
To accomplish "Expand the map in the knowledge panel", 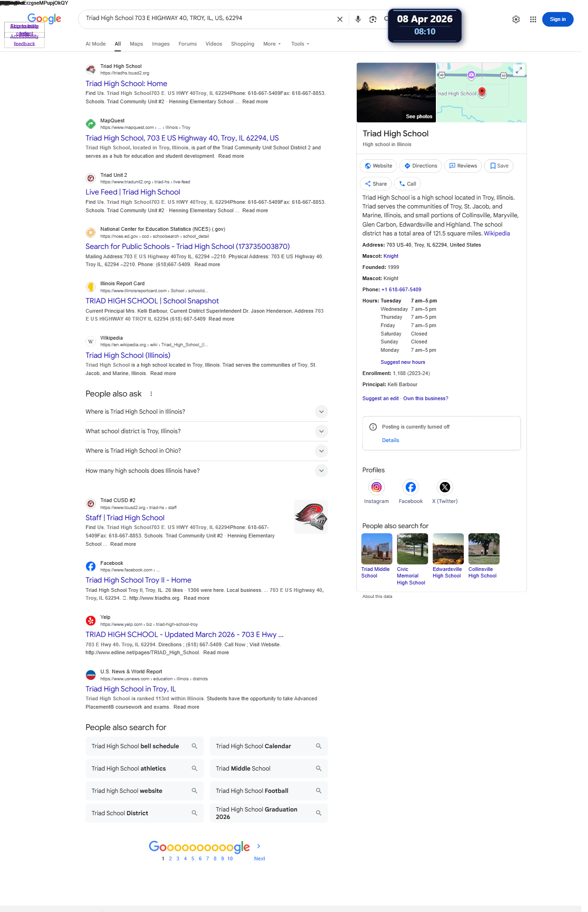I will (x=519, y=70).
